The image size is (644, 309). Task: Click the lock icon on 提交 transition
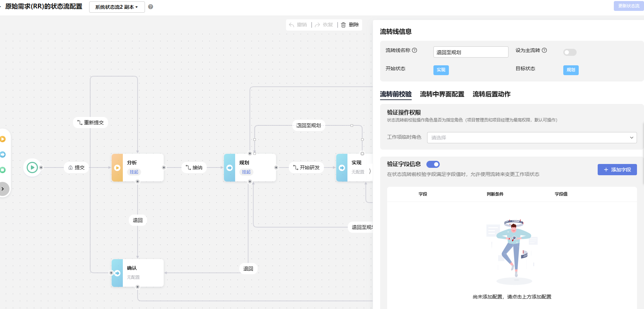pos(71,168)
